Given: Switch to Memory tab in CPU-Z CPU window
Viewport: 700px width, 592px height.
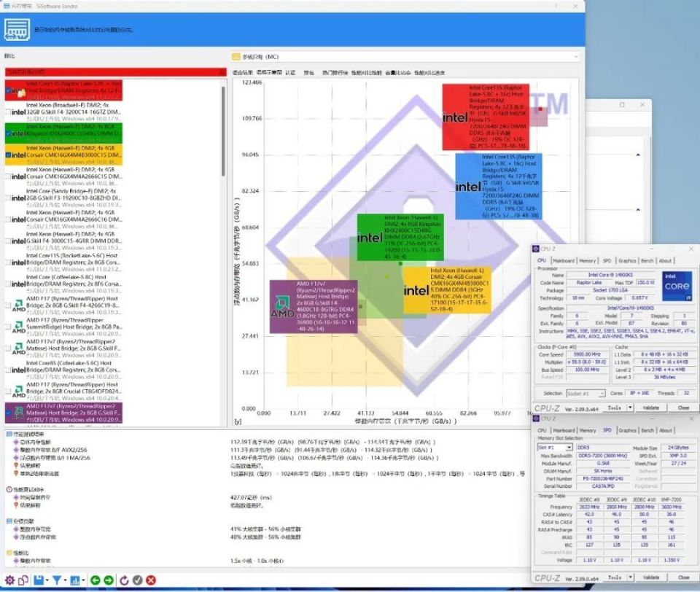Looking at the screenshot, I should pos(587,261).
